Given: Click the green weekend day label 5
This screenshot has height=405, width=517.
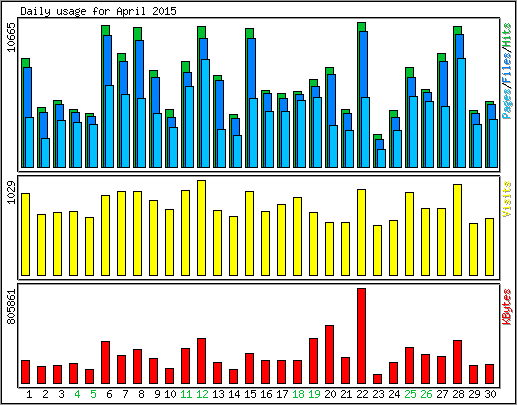Looking at the screenshot, I should (93, 394).
